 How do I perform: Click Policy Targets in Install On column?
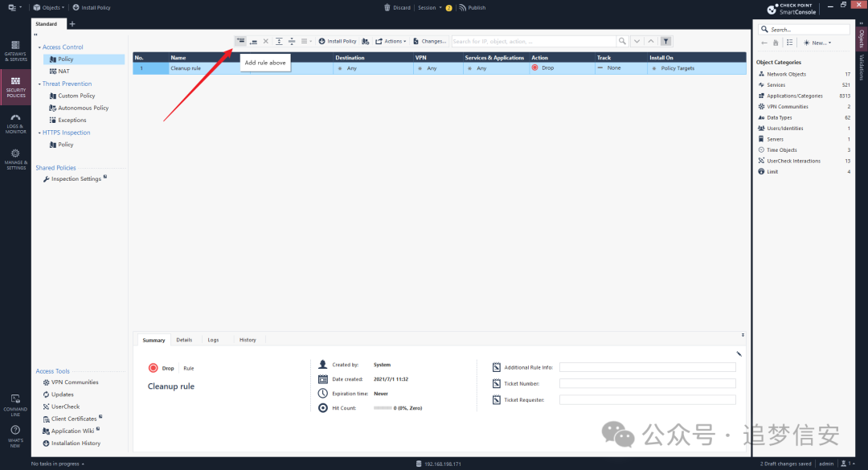tap(678, 68)
